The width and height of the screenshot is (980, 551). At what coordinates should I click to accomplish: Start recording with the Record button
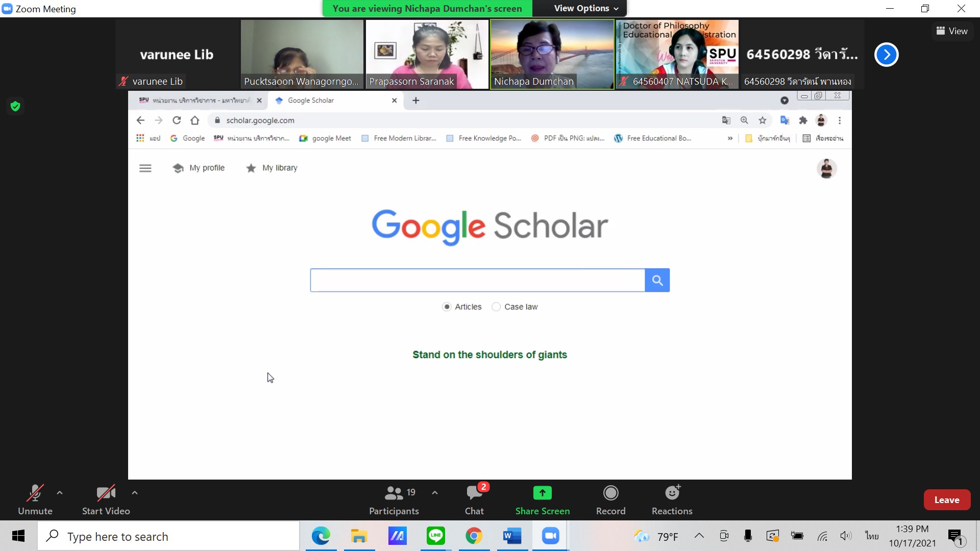(x=610, y=500)
